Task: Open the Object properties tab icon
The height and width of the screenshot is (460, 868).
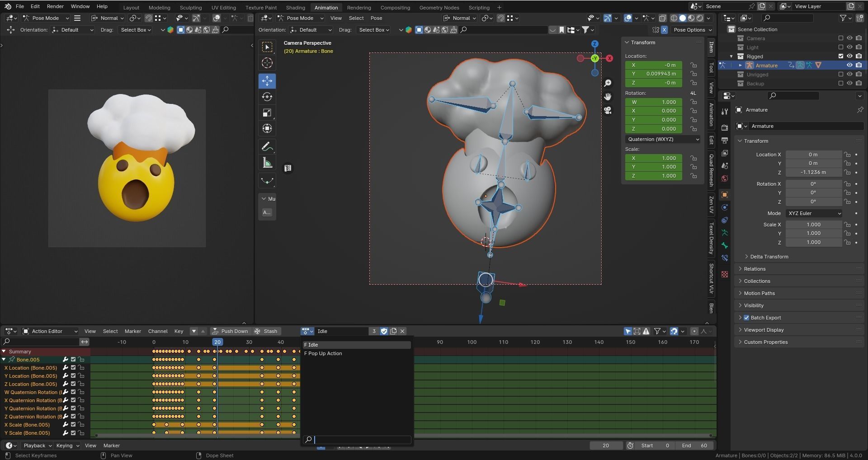Action: click(x=725, y=195)
